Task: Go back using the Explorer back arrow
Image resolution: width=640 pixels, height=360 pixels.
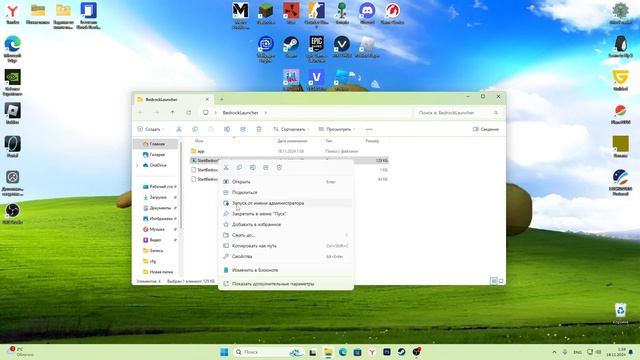Action: pyautogui.click(x=140, y=113)
